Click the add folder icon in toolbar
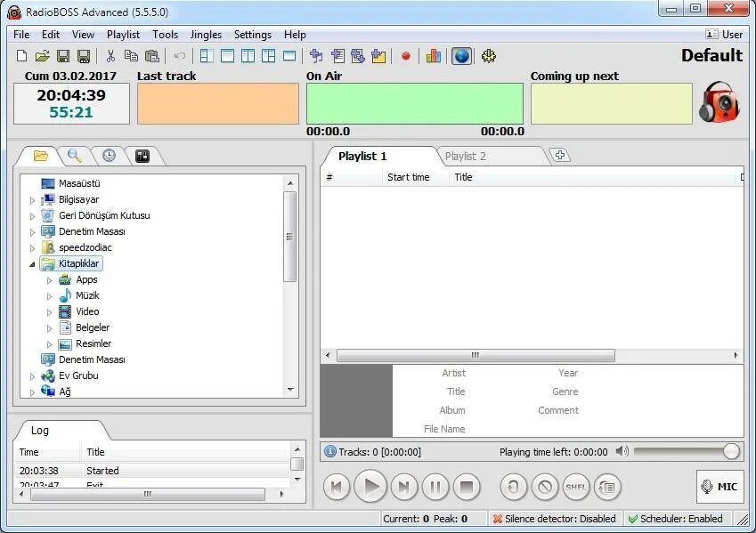The width and height of the screenshot is (756, 533). 379,56
